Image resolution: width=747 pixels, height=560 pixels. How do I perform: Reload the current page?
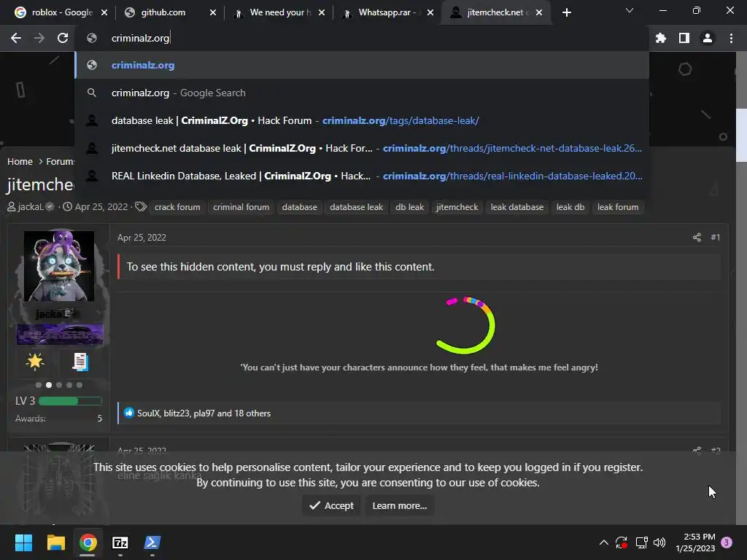point(63,38)
